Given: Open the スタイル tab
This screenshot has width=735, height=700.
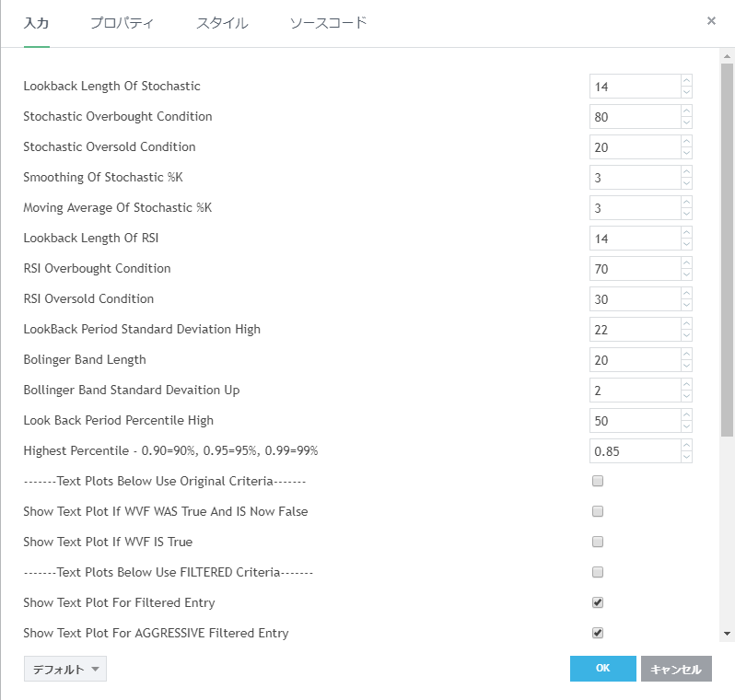Looking at the screenshot, I should (x=222, y=23).
